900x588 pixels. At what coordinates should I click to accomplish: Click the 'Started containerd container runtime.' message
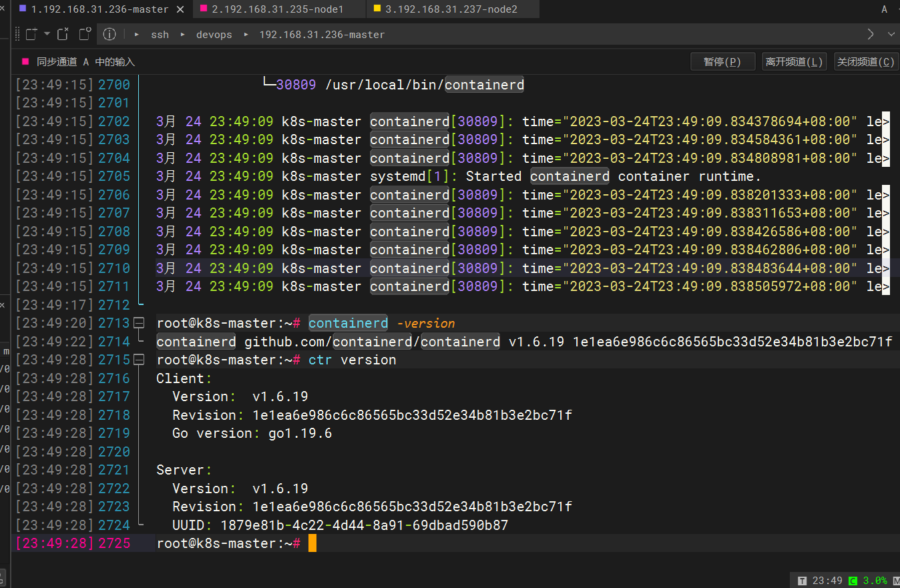coord(614,176)
